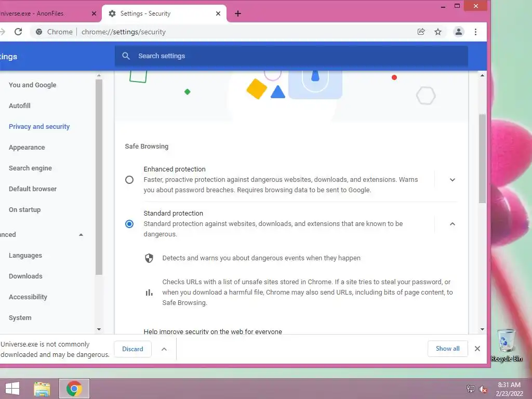
Task: Dismiss the downloads bar with X
Action: pos(477,349)
